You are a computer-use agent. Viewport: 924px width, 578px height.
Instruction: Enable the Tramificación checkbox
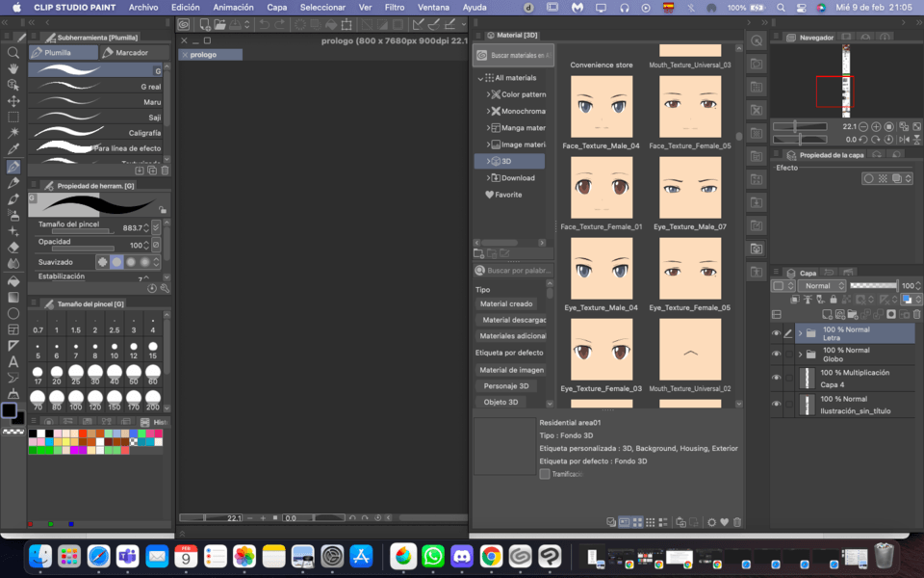(x=545, y=474)
